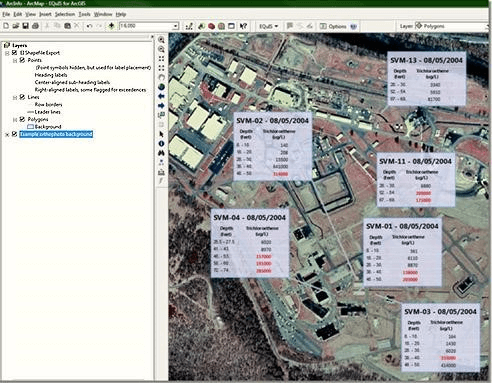Toggle the Polygons layer visibility checkbox
Viewport: 492px width, 383px height.
(22, 119)
